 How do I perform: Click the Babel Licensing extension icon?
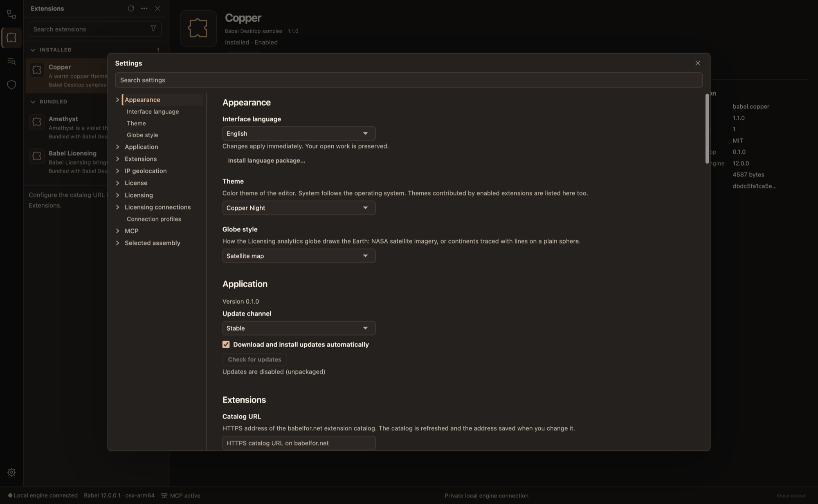[36, 156]
